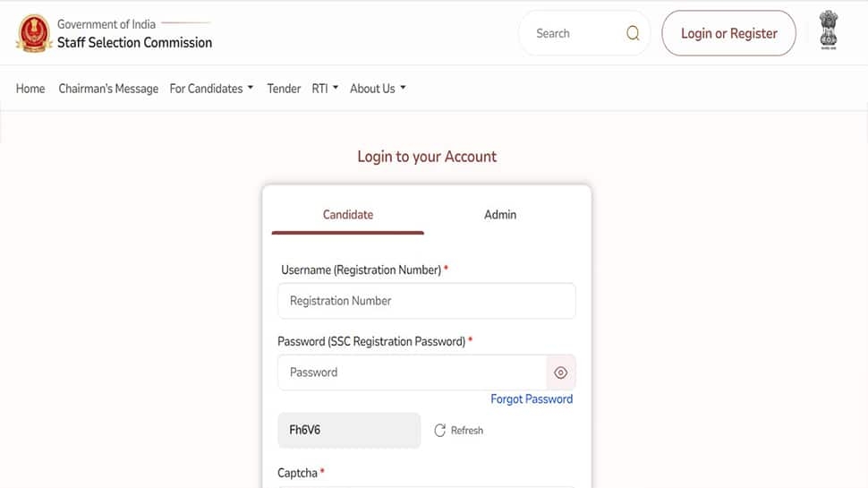Open the RTI dropdown menu
This screenshot has height=488, width=868.
[x=325, y=89]
